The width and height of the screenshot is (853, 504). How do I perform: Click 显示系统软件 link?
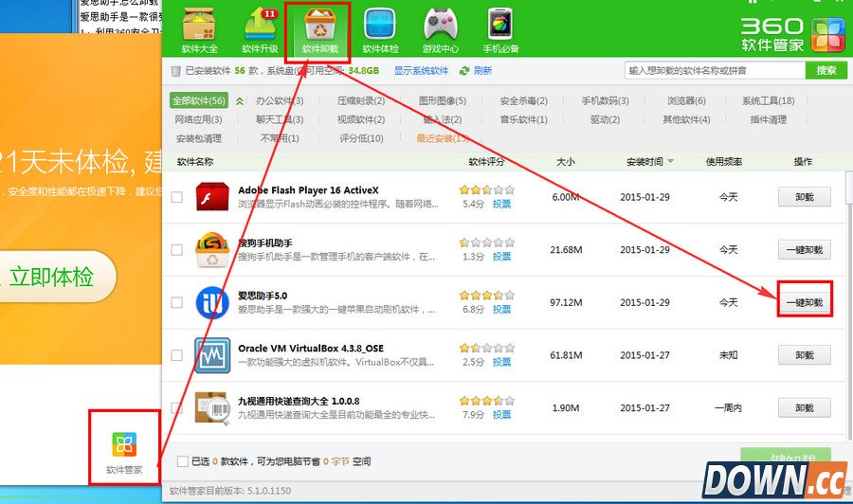421,71
